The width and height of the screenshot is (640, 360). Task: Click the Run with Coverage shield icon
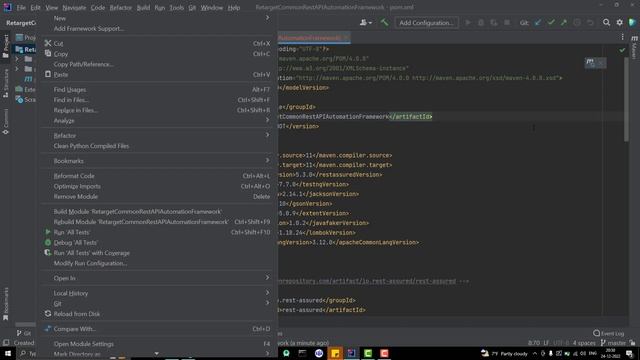48,253
